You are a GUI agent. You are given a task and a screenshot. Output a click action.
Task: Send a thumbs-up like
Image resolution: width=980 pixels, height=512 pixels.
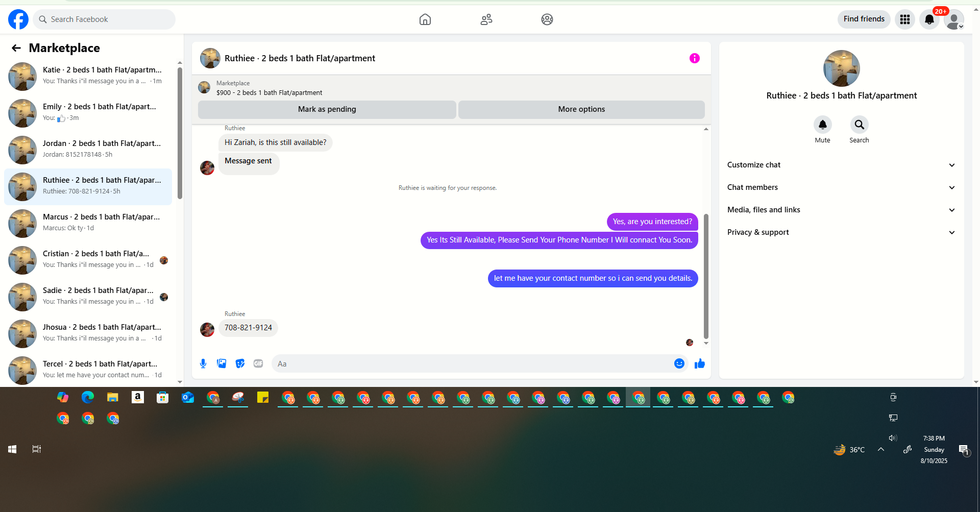pos(700,363)
